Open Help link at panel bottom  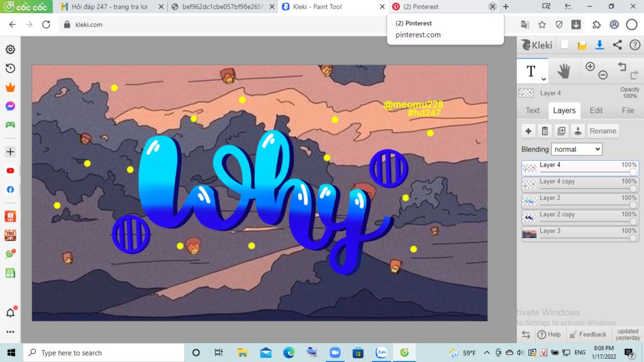549,334
